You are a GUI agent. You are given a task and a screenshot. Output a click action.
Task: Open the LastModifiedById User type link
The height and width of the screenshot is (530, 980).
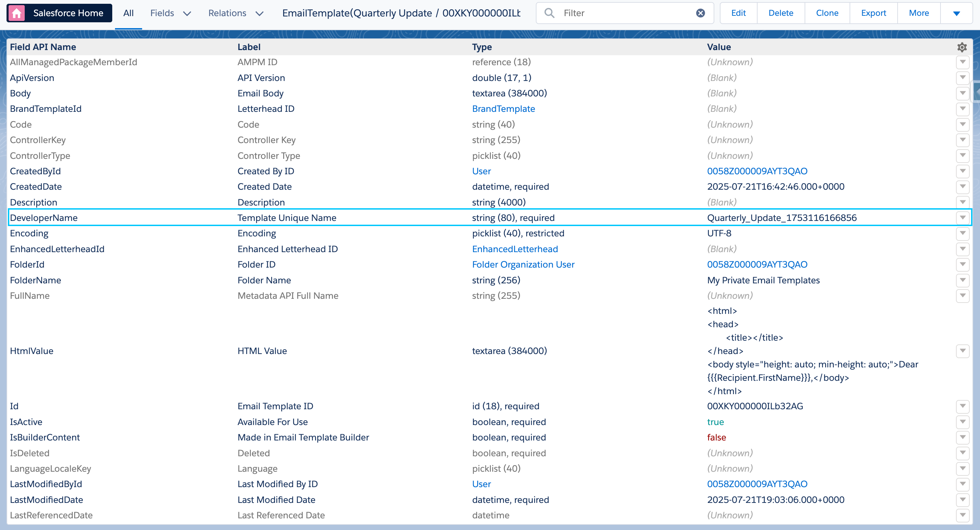(481, 484)
